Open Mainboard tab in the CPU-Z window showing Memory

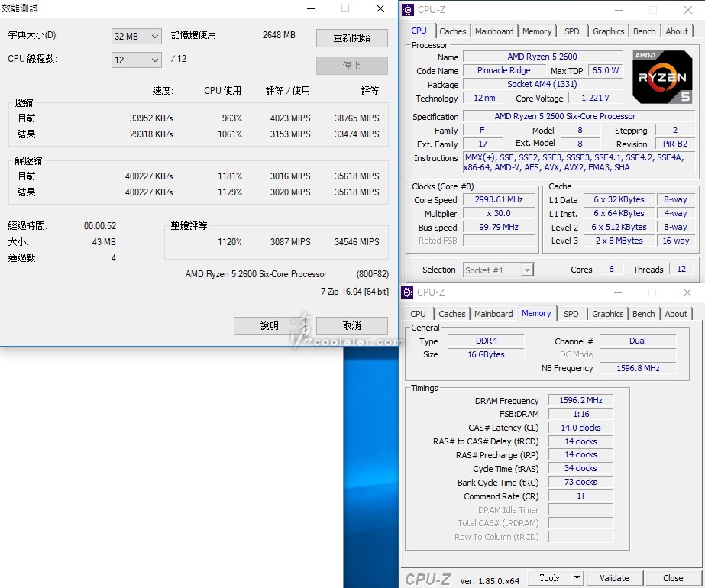click(493, 314)
